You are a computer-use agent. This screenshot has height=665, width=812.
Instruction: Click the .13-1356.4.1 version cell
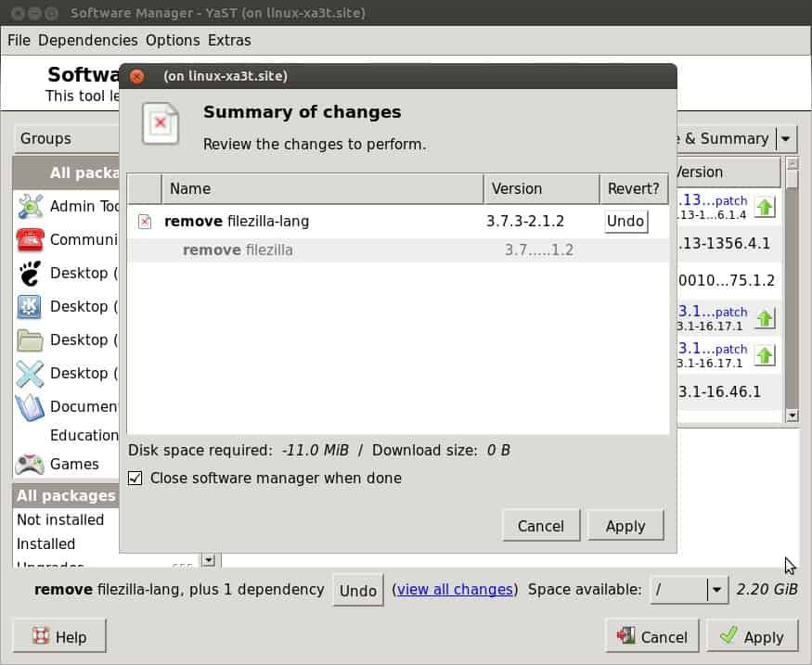tap(725, 243)
